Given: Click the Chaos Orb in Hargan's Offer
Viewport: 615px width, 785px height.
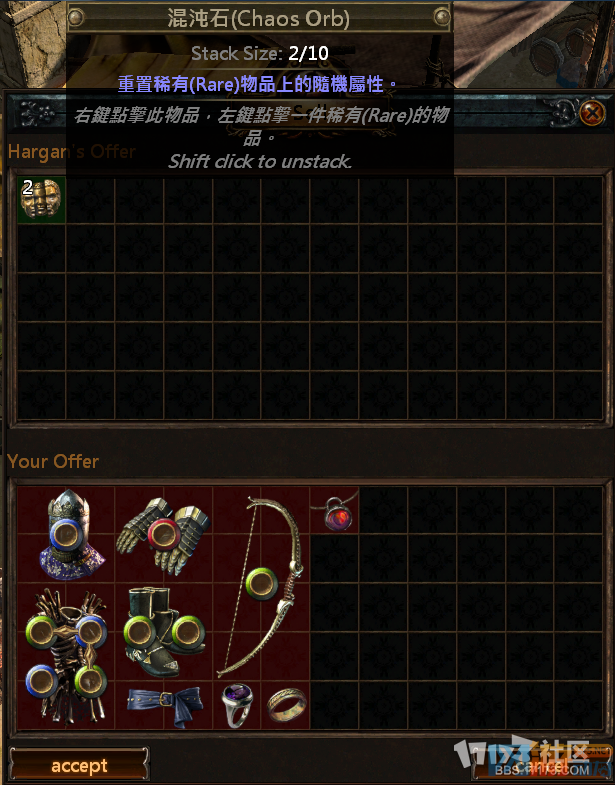Looking at the screenshot, I should (x=41, y=199).
